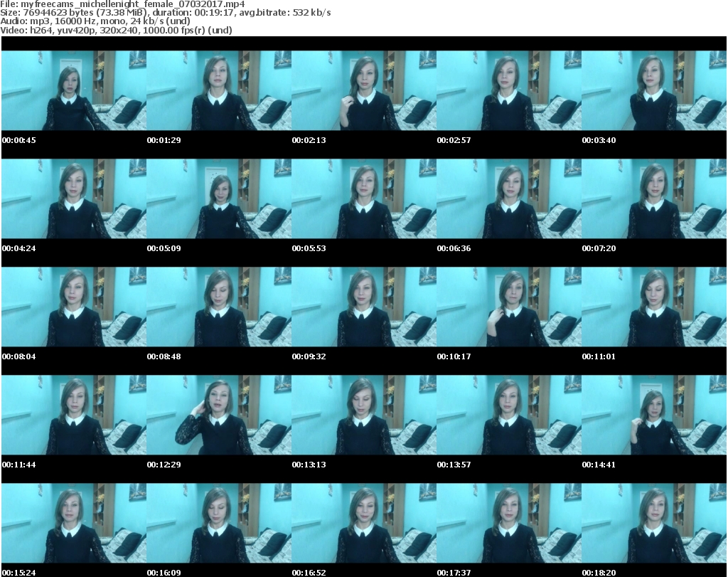Click the Audio mp3 info line
728x577 pixels.
(x=95, y=21)
